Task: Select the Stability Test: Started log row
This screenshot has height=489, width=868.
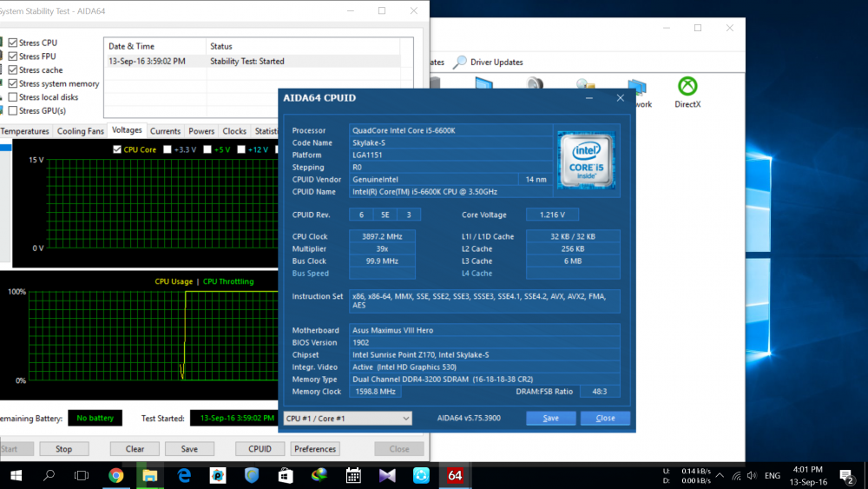Action: pyautogui.click(x=252, y=61)
